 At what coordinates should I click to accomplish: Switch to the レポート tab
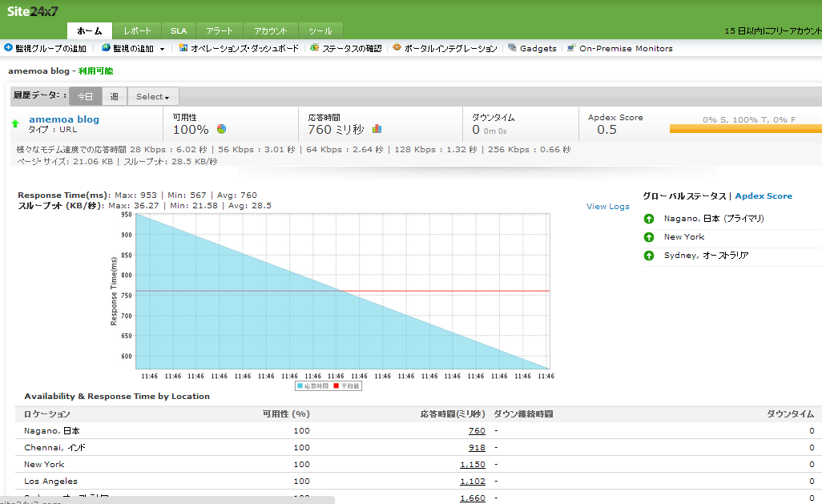point(137,31)
